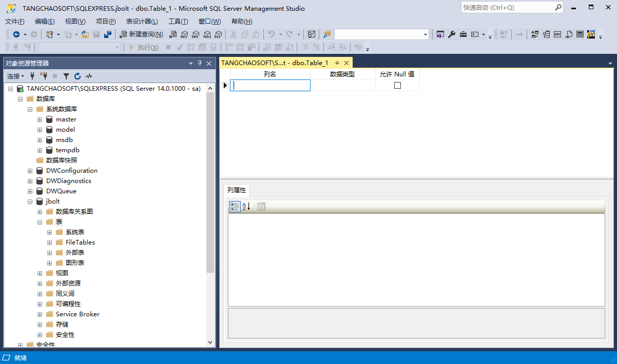This screenshot has width=617, height=364.
Task: Click the new project icon
Action: coord(49,34)
